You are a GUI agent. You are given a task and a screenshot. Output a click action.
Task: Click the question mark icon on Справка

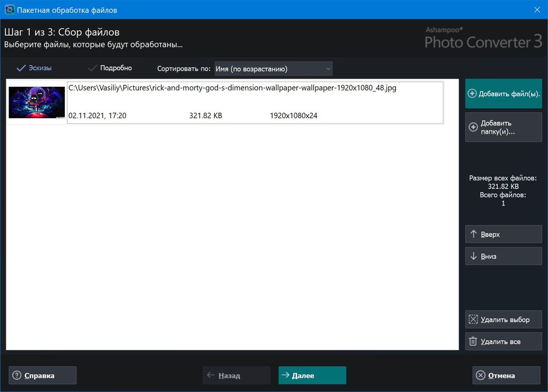pos(17,376)
